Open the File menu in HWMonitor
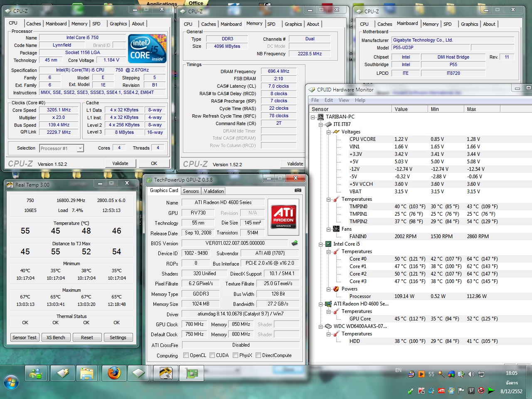This screenshot has height=399, width=532. pos(315,100)
